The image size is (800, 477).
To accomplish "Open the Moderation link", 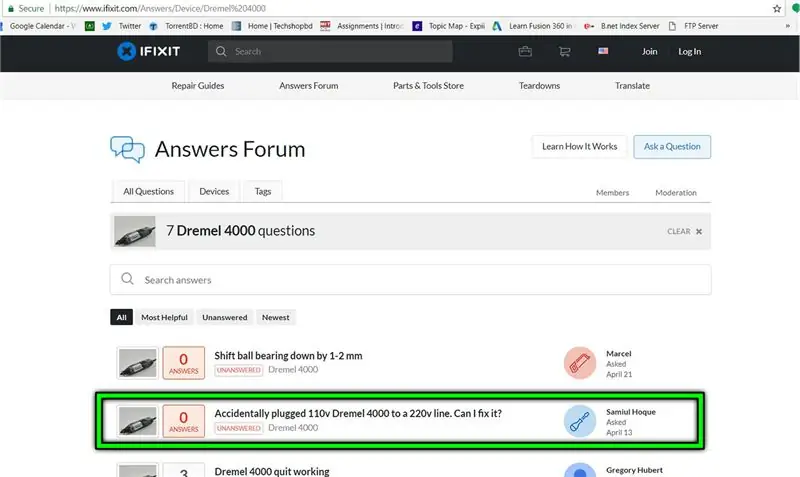I will click(x=676, y=193).
